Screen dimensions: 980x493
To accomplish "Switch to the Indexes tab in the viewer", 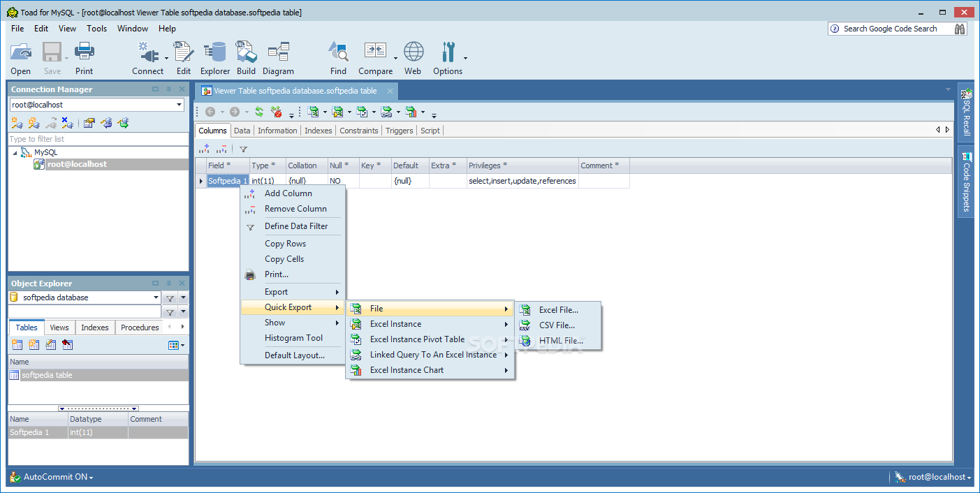I will (x=319, y=131).
